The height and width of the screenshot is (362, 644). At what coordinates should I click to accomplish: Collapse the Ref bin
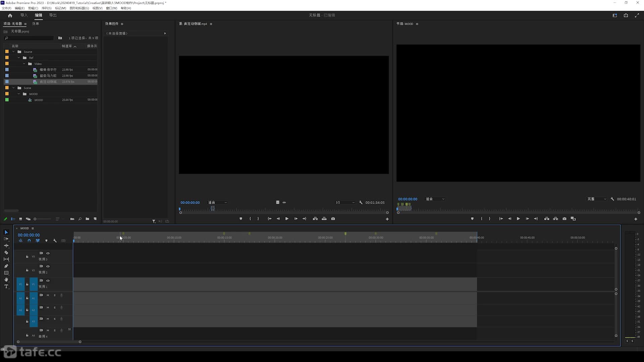19,58
